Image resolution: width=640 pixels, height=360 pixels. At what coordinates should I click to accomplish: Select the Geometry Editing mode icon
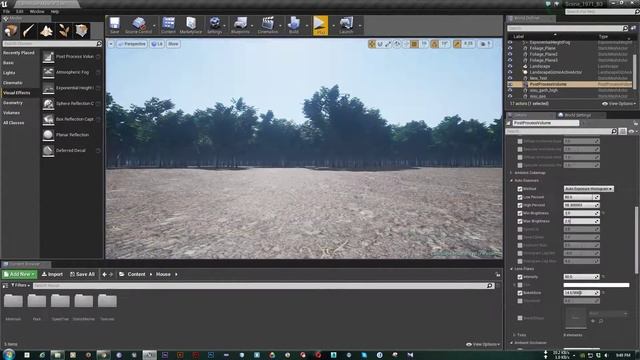pyautogui.click(x=81, y=31)
